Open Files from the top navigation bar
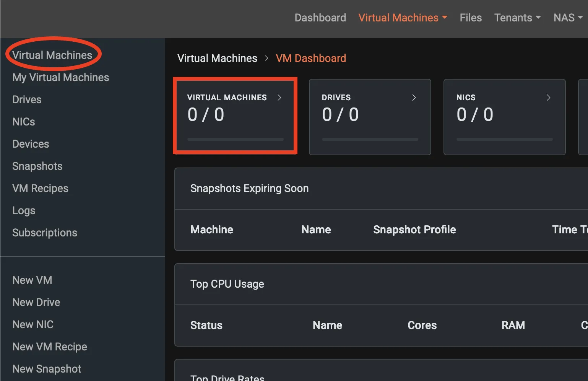 tap(471, 17)
